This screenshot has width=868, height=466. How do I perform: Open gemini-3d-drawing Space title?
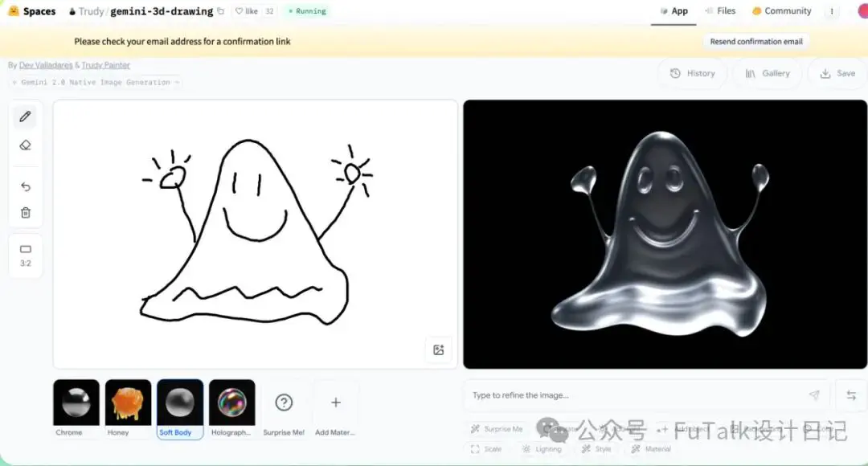pos(162,11)
